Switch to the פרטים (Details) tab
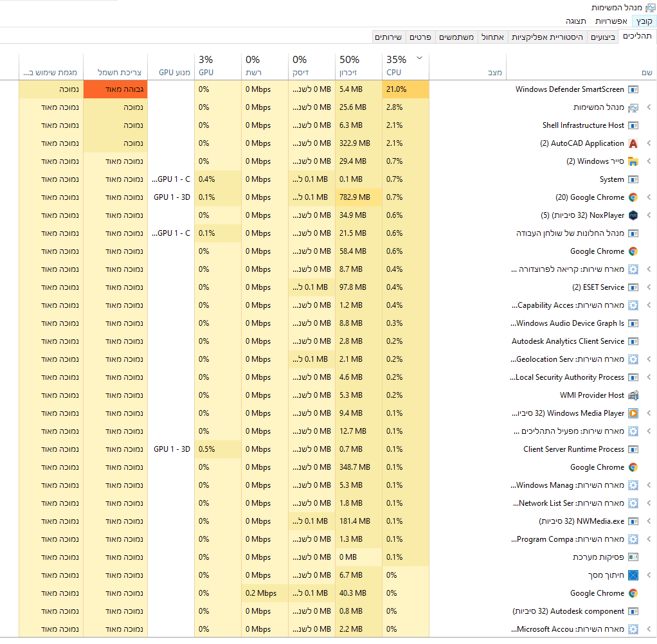Image resolution: width=657 pixels, height=644 pixels. point(420,37)
